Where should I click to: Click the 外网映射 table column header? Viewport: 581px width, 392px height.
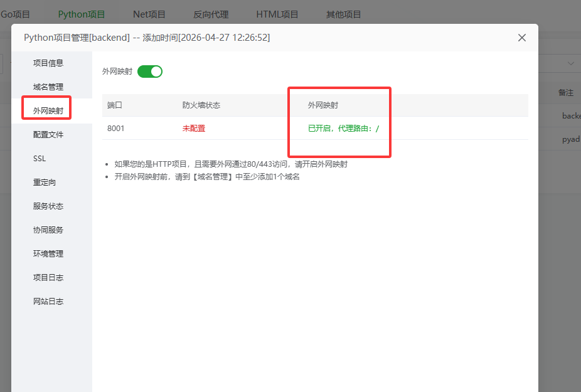click(x=323, y=105)
